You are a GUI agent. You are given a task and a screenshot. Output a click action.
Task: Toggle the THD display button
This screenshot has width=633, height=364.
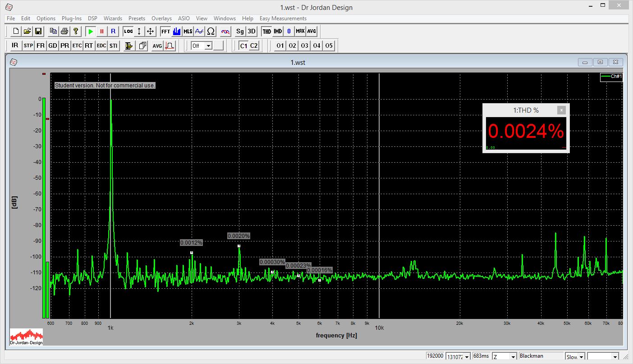267,31
